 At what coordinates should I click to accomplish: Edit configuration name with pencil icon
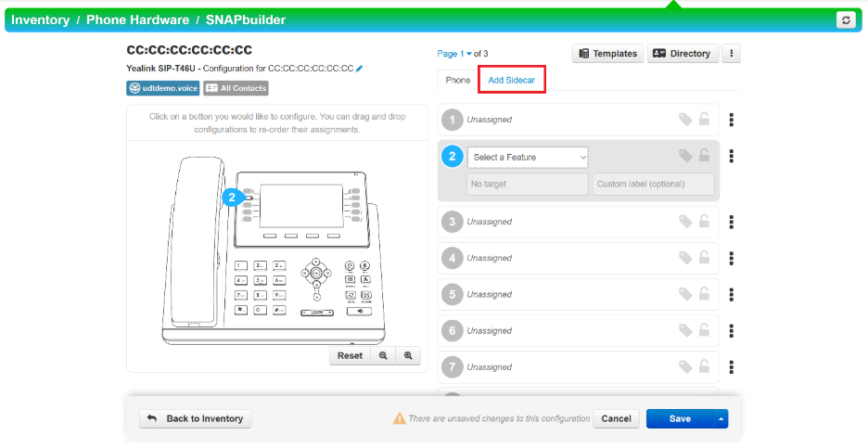tap(359, 69)
